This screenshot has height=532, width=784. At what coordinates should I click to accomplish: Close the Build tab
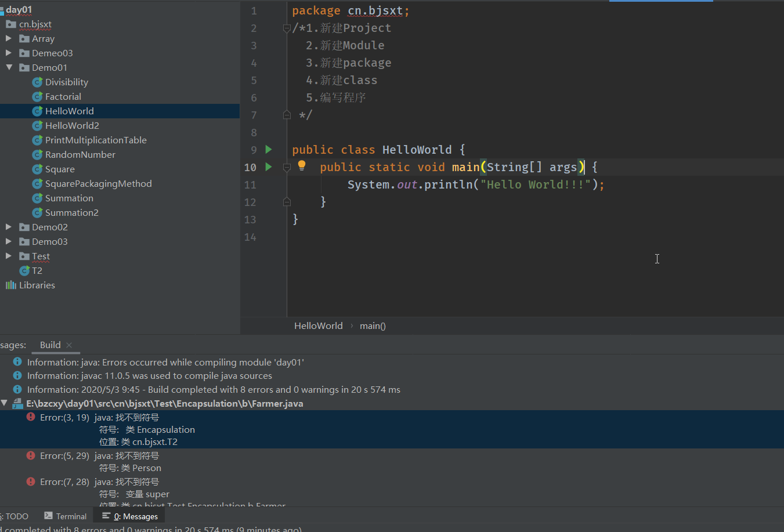(69, 345)
